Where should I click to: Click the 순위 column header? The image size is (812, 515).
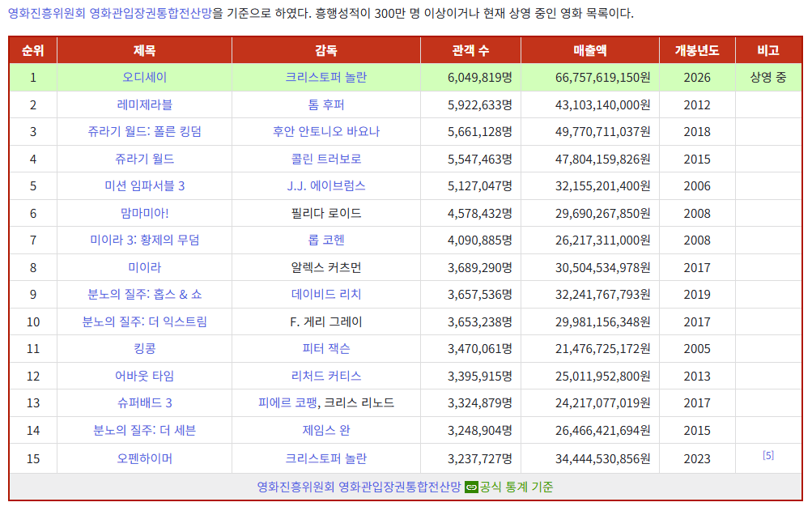click(32, 50)
